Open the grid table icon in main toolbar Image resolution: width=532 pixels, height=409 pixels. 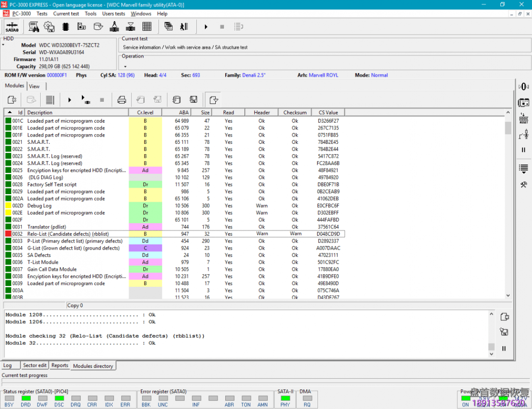pos(147,27)
